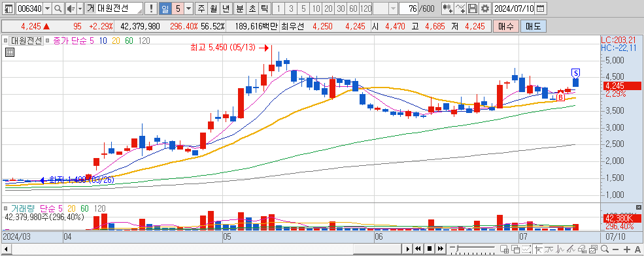Click the floppy disk save icon
Screen dimensions: 644x256
(x=473, y=8)
